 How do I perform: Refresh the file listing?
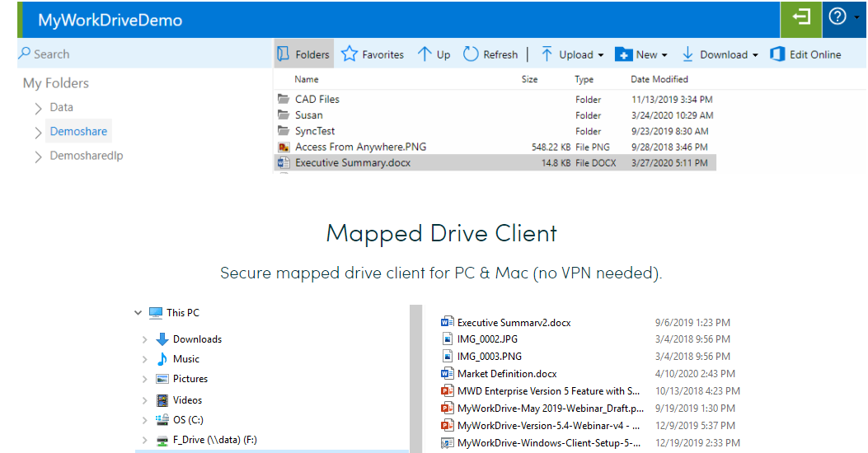click(490, 54)
